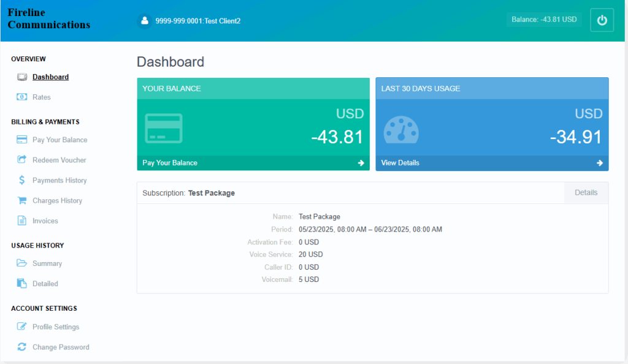Click the OVERVIEW section header

[x=28, y=59]
